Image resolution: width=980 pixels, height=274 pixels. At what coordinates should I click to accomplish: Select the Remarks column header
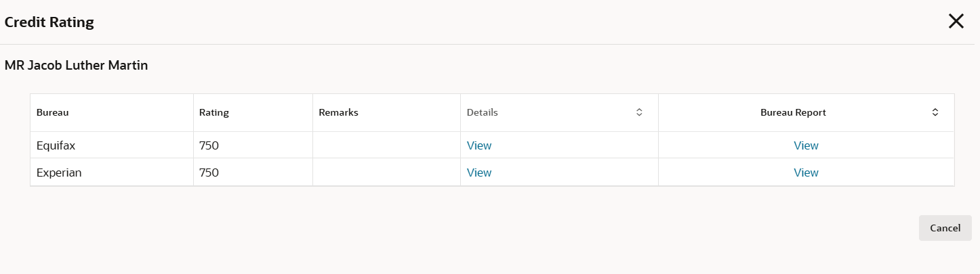[x=338, y=113]
